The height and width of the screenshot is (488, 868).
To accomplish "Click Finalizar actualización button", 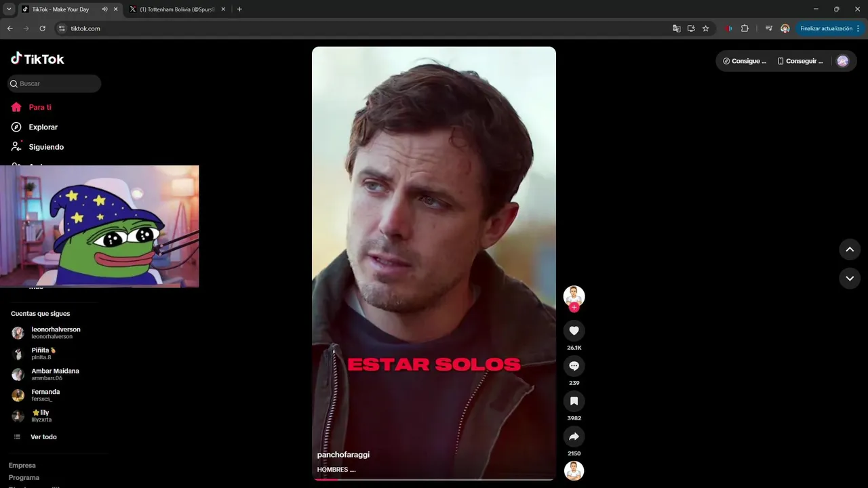I will point(826,28).
